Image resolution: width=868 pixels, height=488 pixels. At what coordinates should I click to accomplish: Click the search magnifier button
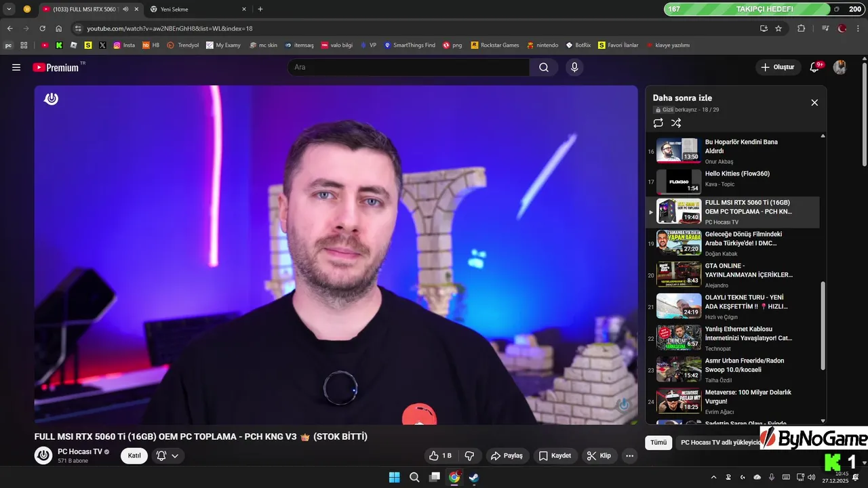(544, 67)
